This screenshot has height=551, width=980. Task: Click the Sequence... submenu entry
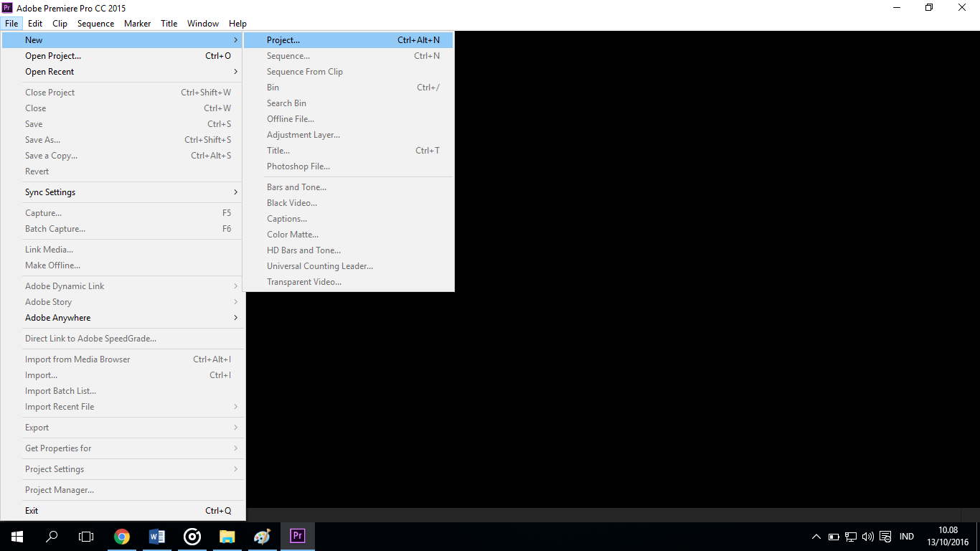tap(349, 56)
